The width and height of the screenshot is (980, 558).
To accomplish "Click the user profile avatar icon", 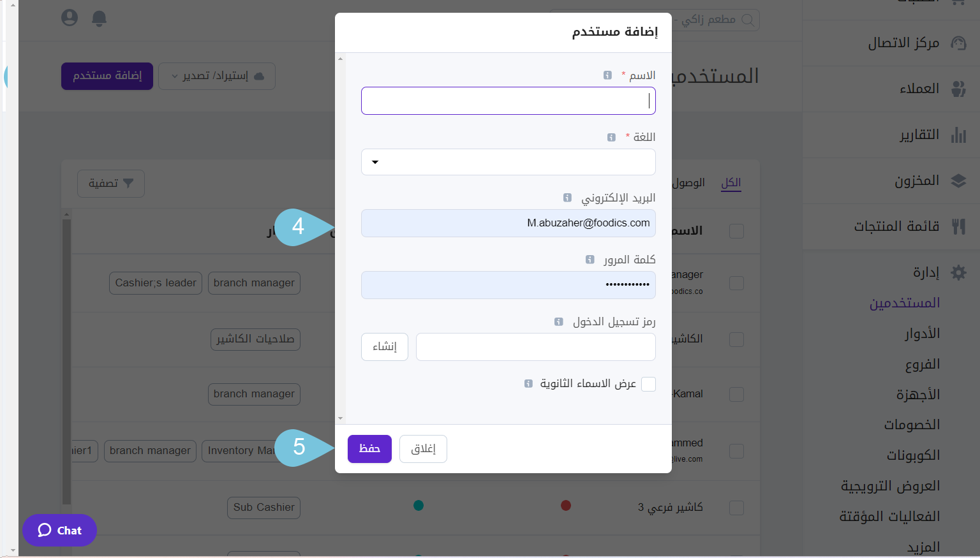I will pyautogui.click(x=69, y=17).
